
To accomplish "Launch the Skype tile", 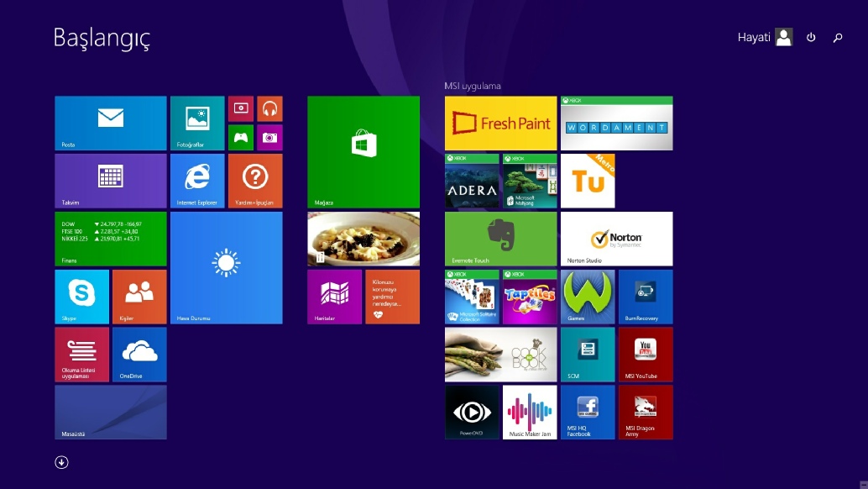I will point(82,297).
